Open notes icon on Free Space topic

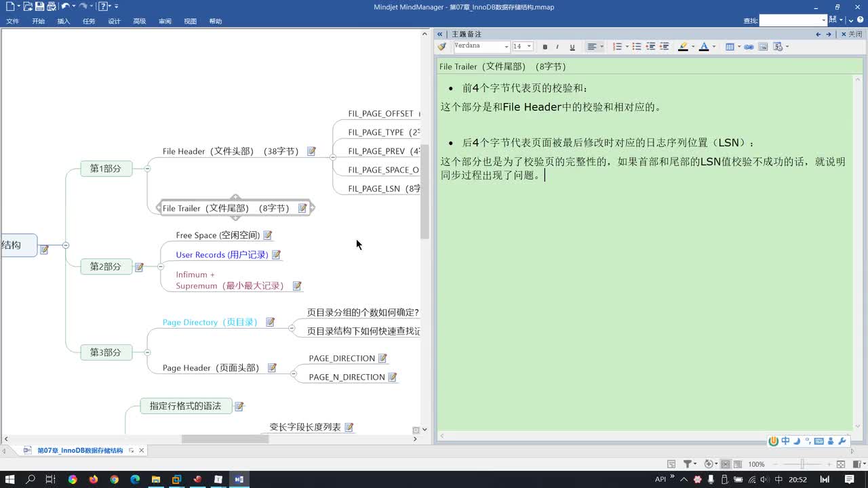pos(267,235)
